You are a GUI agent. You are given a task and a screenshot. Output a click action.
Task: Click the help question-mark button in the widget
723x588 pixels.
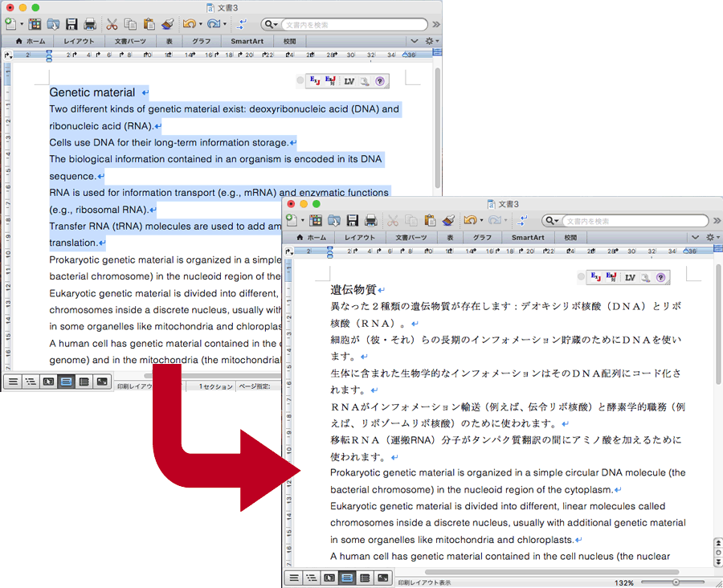click(660, 276)
